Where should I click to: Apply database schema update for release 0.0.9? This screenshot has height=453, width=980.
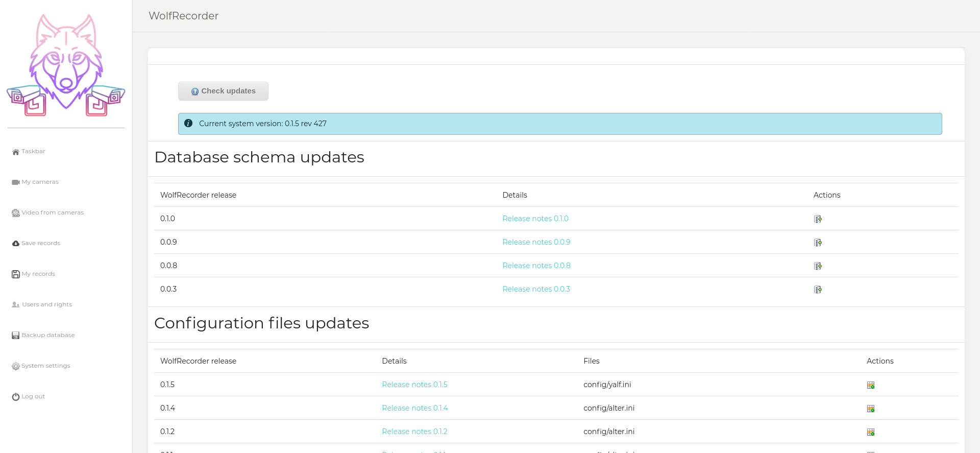coord(818,243)
